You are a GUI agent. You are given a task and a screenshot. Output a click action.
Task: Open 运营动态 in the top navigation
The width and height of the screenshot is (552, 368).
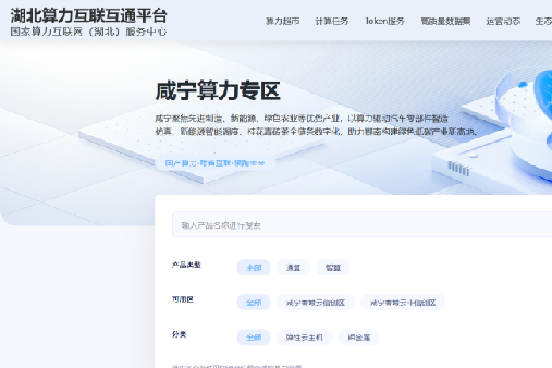[x=503, y=21]
